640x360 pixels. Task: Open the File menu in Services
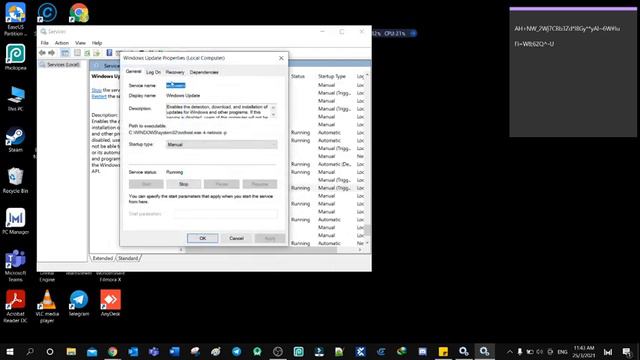pyautogui.click(x=44, y=43)
